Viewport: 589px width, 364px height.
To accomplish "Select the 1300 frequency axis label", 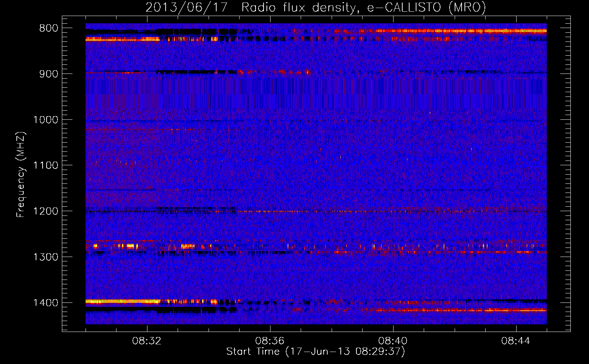I will [x=46, y=257].
